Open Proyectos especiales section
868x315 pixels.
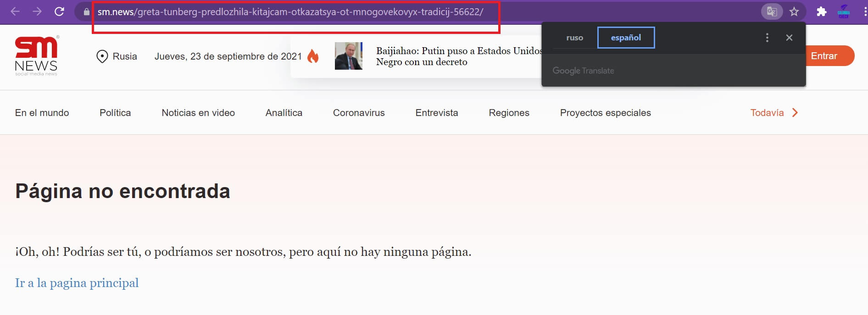click(606, 113)
